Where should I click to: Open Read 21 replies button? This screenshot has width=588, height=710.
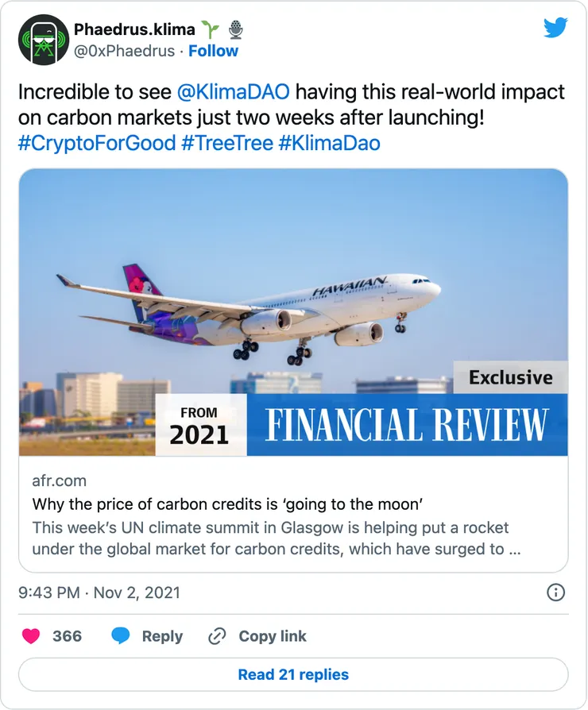pos(293,674)
